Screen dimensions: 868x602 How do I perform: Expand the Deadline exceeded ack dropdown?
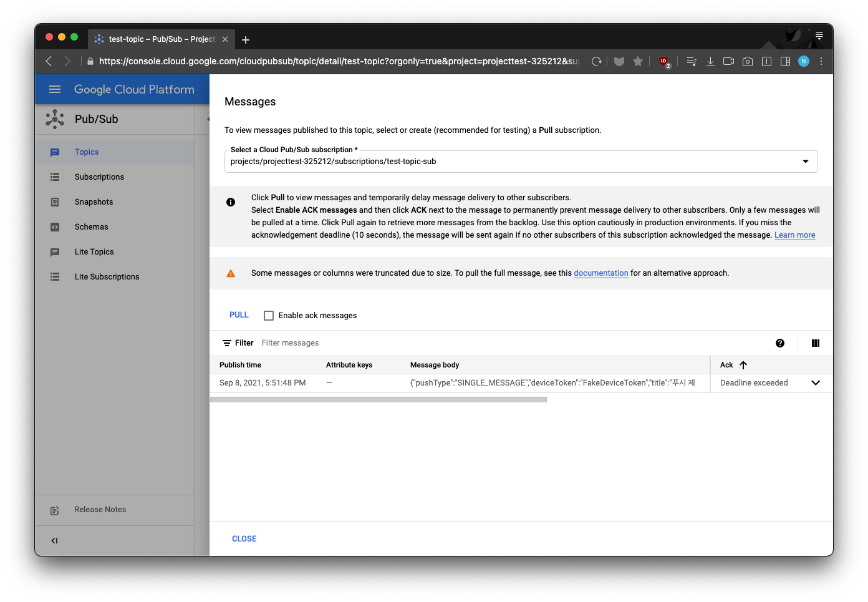pyautogui.click(x=816, y=383)
